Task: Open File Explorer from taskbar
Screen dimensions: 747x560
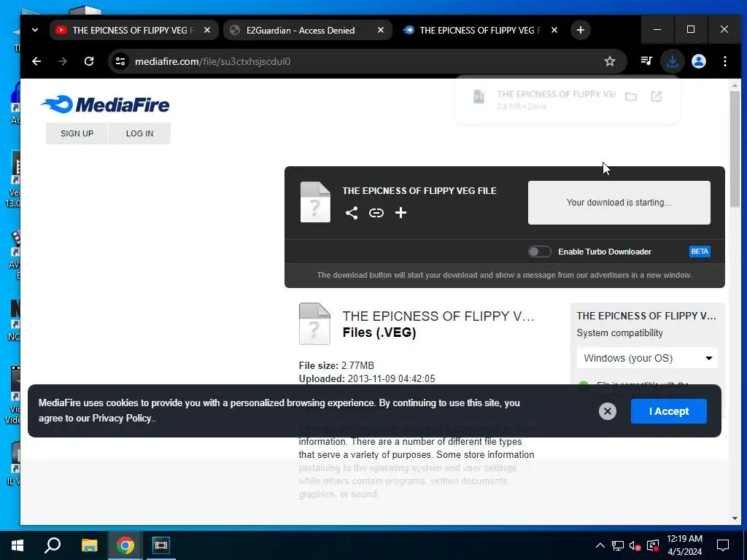Action: 89,545
